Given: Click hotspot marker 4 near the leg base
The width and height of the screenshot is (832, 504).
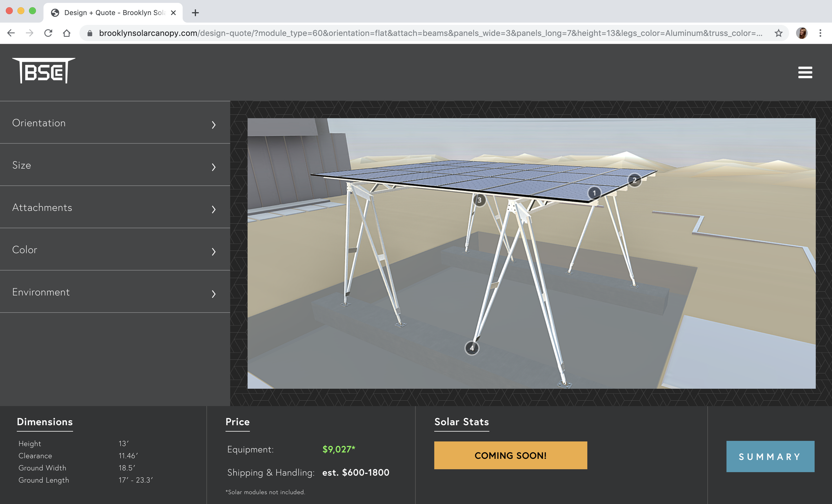Looking at the screenshot, I should click(472, 348).
